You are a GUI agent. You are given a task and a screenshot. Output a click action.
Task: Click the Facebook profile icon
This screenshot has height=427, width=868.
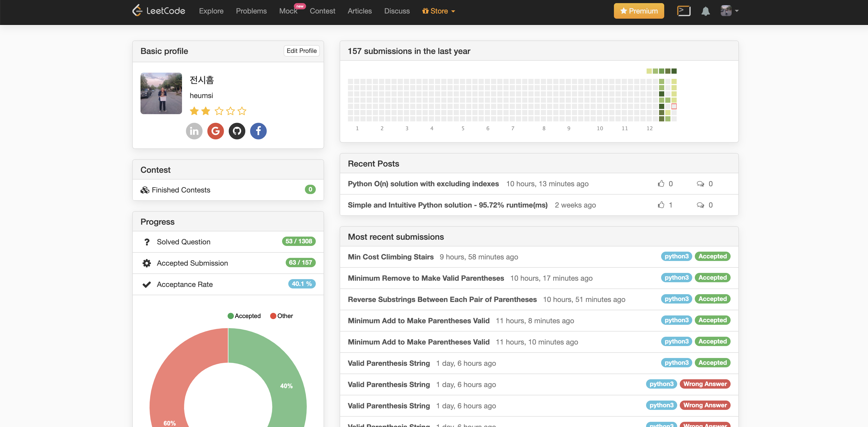tap(258, 131)
